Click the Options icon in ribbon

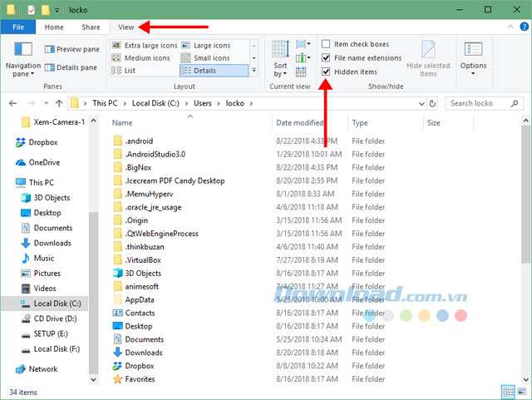point(473,55)
